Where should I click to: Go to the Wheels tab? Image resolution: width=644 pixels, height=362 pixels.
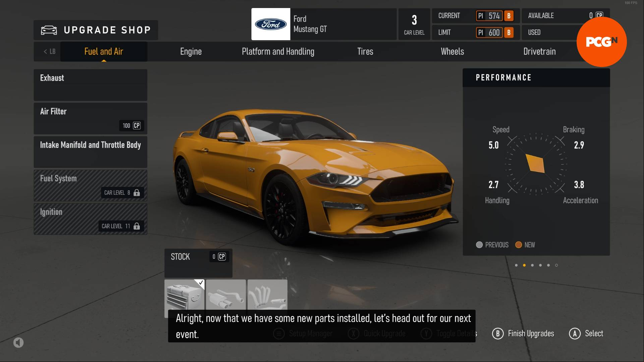[452, 52]
